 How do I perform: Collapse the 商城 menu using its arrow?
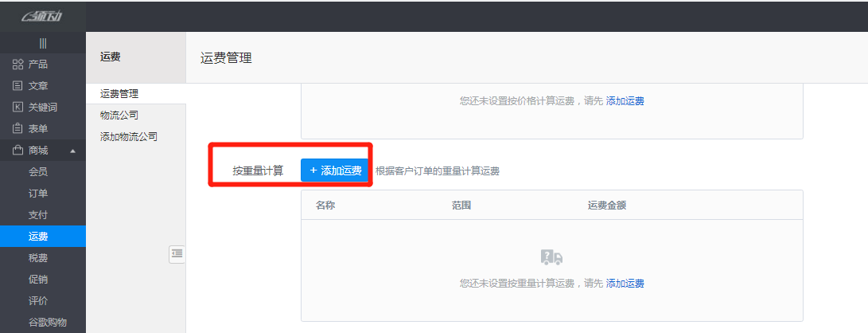(72, 151)
